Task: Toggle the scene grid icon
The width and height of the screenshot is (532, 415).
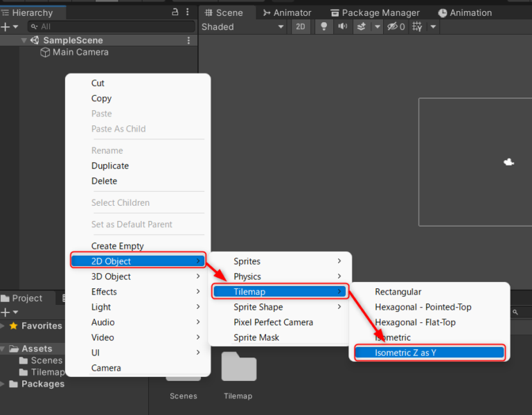Action: click(x=417, y=27)
